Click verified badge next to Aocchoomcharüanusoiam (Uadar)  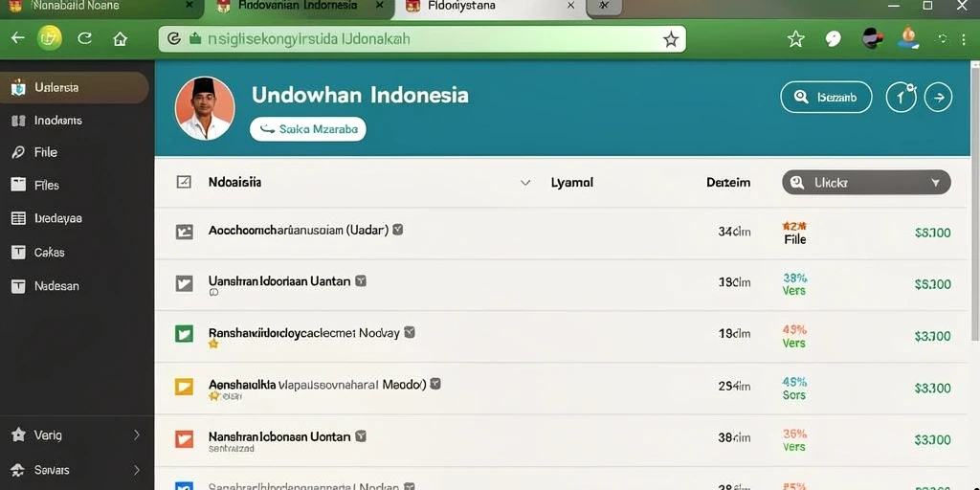click(x=397, y=230)
